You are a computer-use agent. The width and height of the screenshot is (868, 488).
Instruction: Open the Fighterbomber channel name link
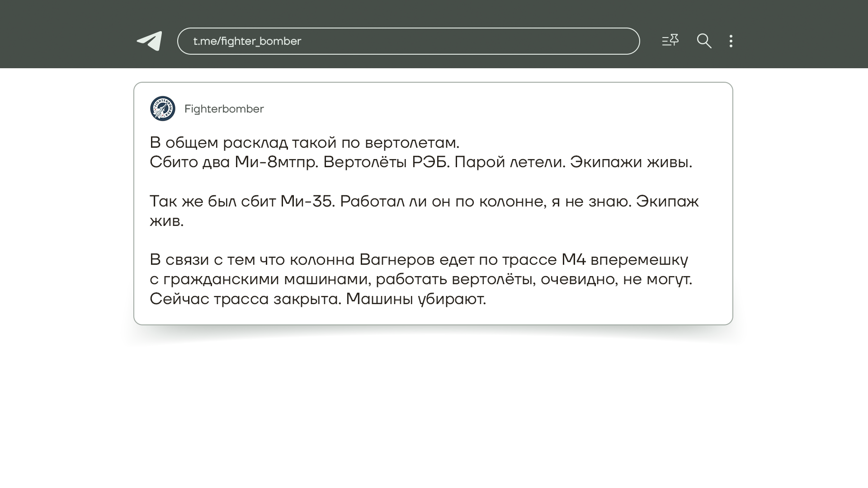click(224, 109)
